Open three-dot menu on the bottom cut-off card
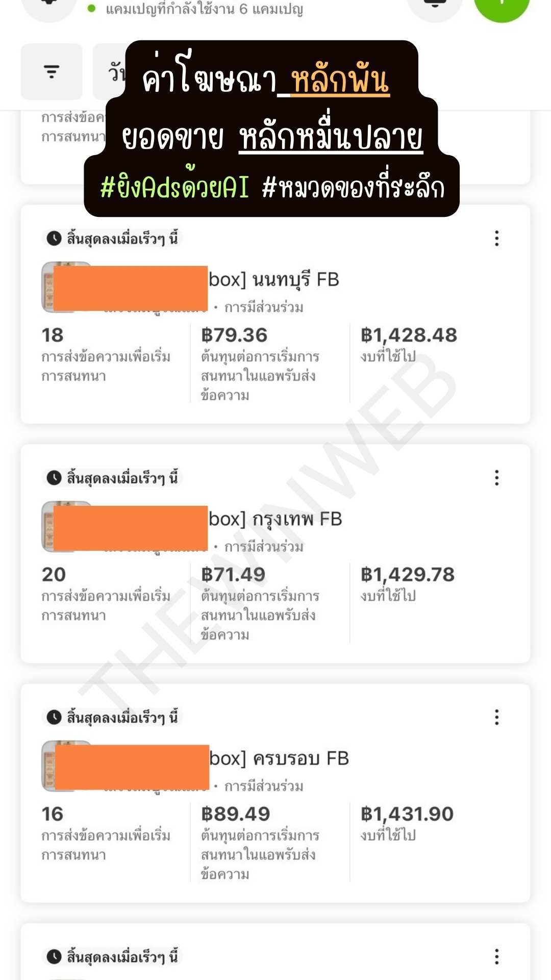Screen dimensions: 551x980 (x=496, y=957)
